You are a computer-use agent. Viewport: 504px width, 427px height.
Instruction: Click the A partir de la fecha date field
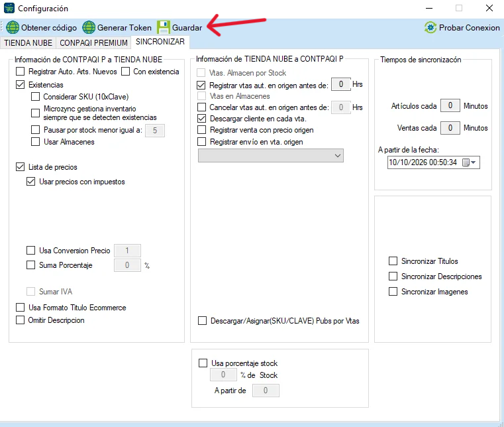[433, 162]
